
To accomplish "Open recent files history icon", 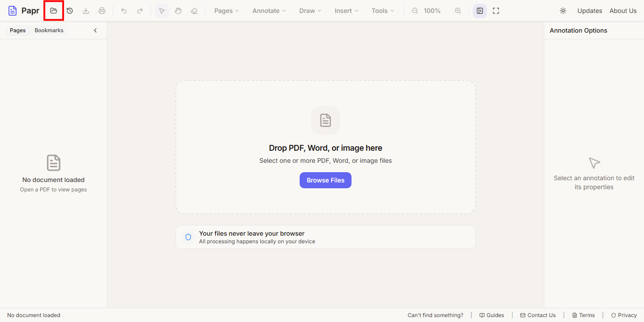I will [x=70, y=11].
